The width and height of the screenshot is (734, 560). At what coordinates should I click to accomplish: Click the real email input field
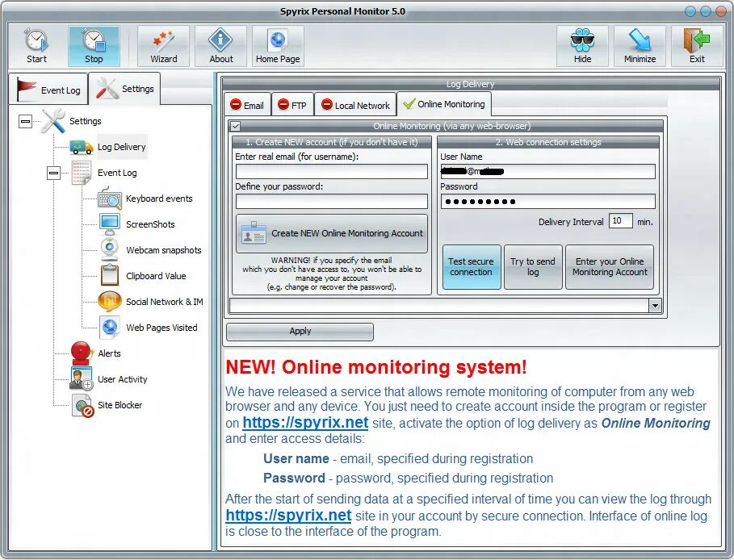pyautogui.click(x=331, y=171)
